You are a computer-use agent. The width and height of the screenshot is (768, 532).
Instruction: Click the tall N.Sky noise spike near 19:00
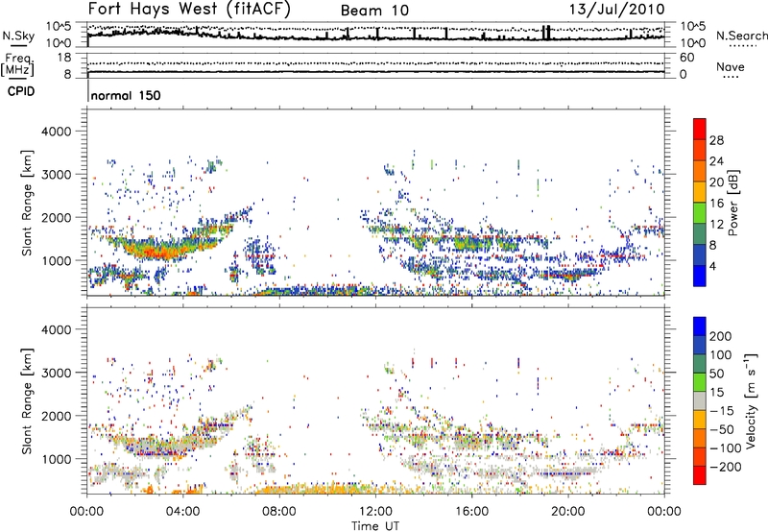(x=546, y=35)
